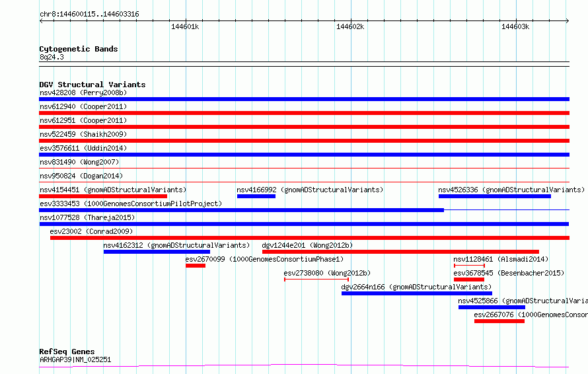Image resolution: width=588 pixels, height=374 pixels.
Task: Select the dgv1244e201 (Wong2012b) red bar
Action: coord(400,252)
